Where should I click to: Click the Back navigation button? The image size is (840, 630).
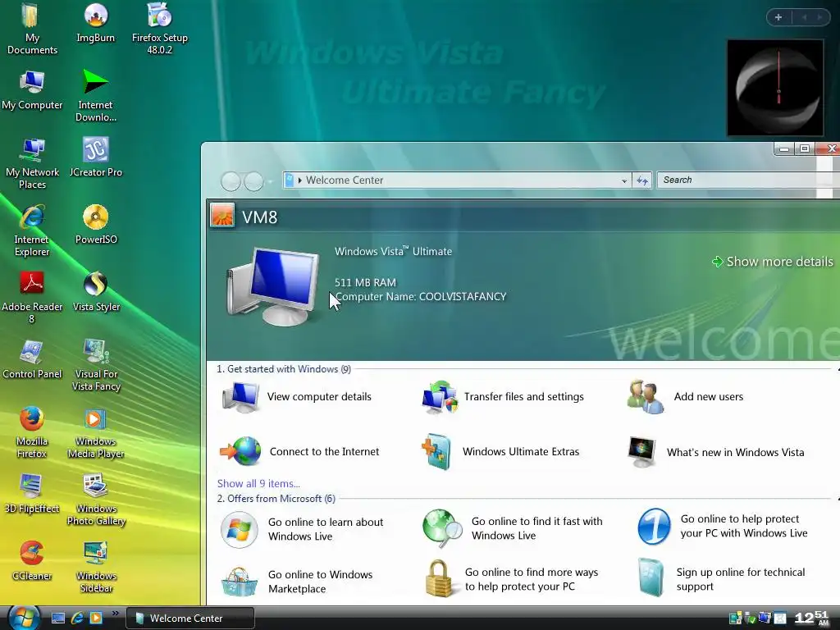(231, 181)
